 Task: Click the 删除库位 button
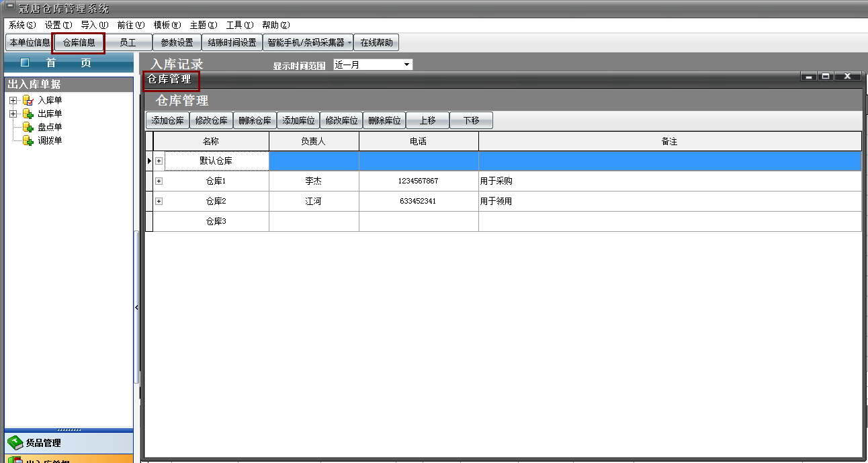click(384, 121)
